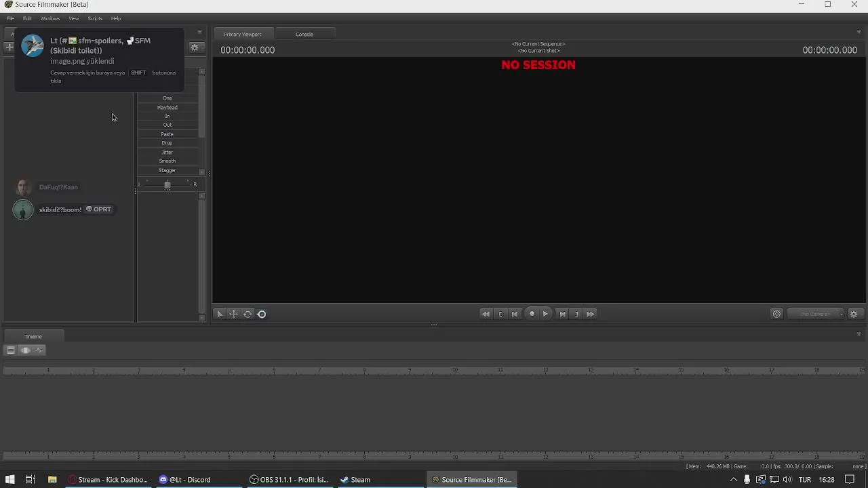This screenshot has width=868, height=488.
Task: Switch timeline to graph editor mode
Action: click(x=39, y=350)
